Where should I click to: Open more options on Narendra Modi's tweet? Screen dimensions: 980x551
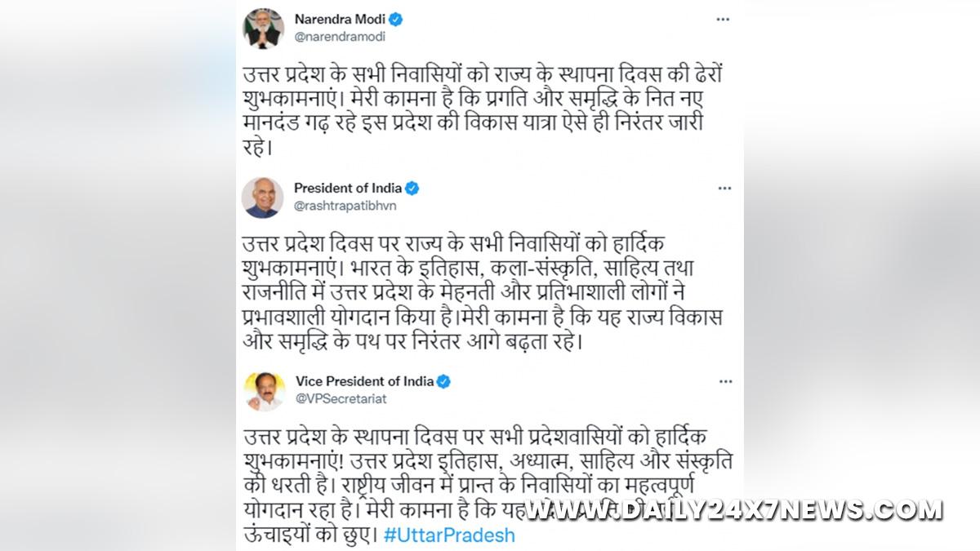724,20
